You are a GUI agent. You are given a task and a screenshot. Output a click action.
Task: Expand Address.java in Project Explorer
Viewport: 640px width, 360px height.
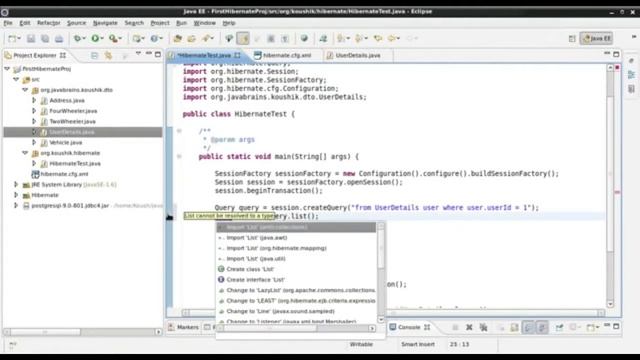(34, 100)
